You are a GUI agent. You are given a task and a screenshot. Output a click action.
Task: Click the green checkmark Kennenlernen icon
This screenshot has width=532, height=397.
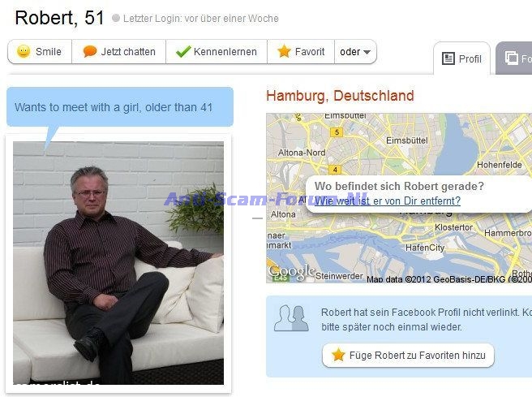click(183, 51)
